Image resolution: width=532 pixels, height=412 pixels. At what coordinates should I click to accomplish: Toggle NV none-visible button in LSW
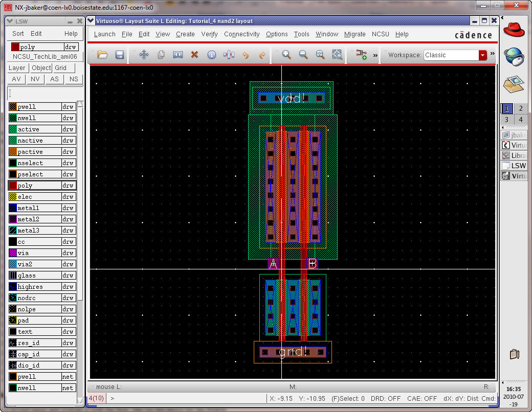coord(35,79)
